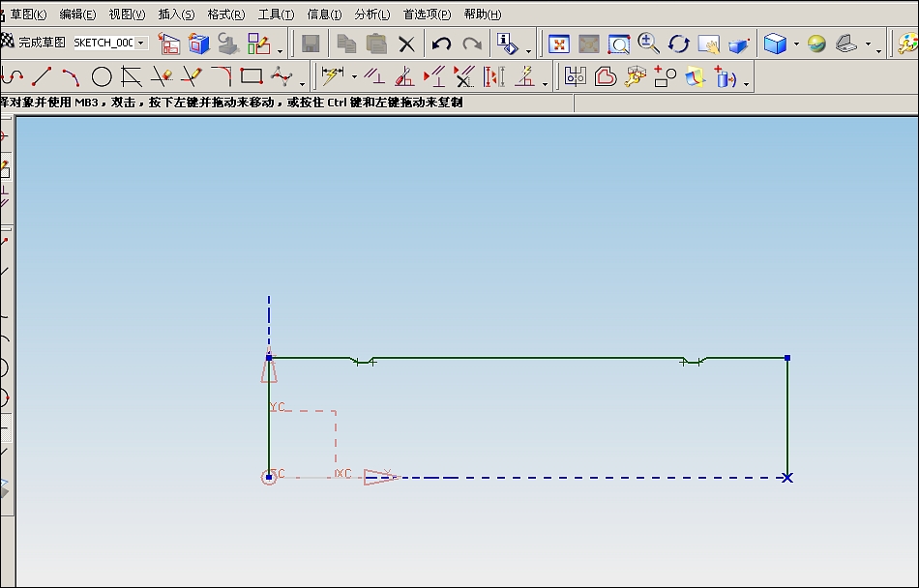Click the Paste clipboard icon
The image size is (919, 588).
coord(376,44)
